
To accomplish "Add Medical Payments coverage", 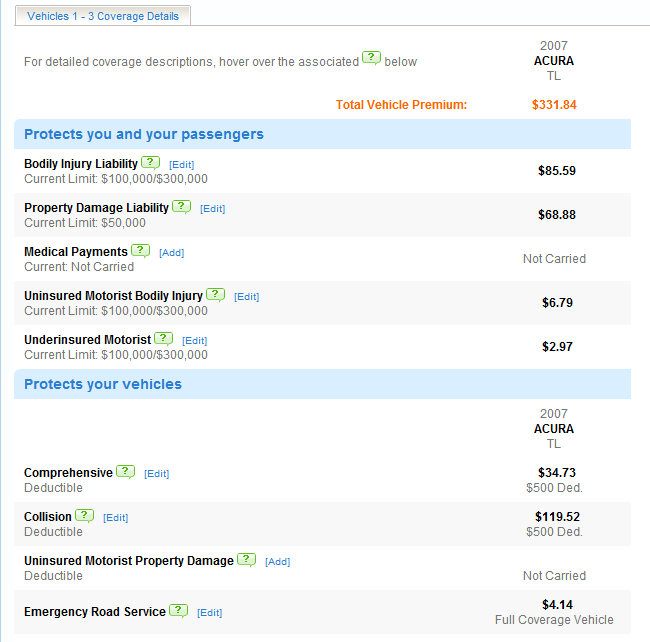I will coord(171,252).
